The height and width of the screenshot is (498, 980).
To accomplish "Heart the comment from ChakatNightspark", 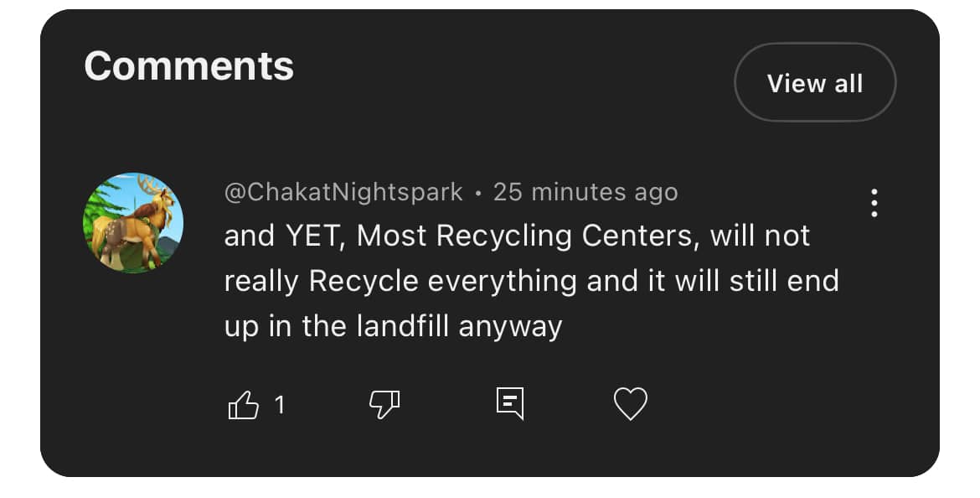I will (x=631, y=404).
